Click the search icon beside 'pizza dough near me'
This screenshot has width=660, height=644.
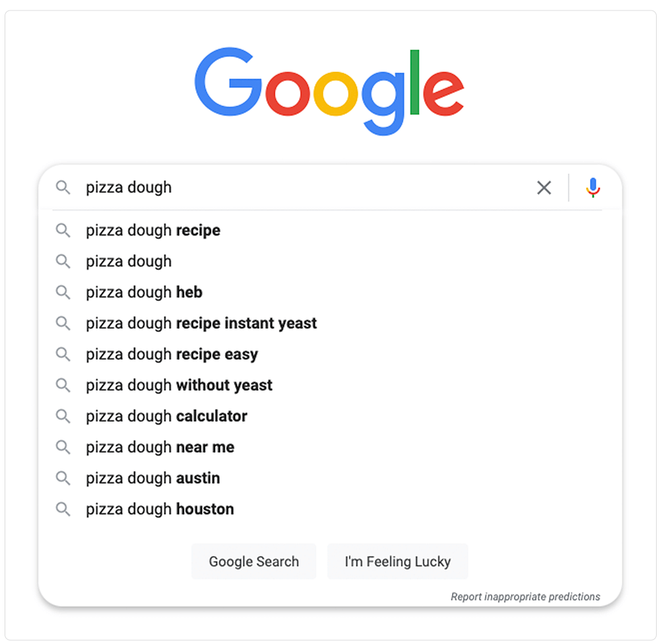click(x=63, y=447)
